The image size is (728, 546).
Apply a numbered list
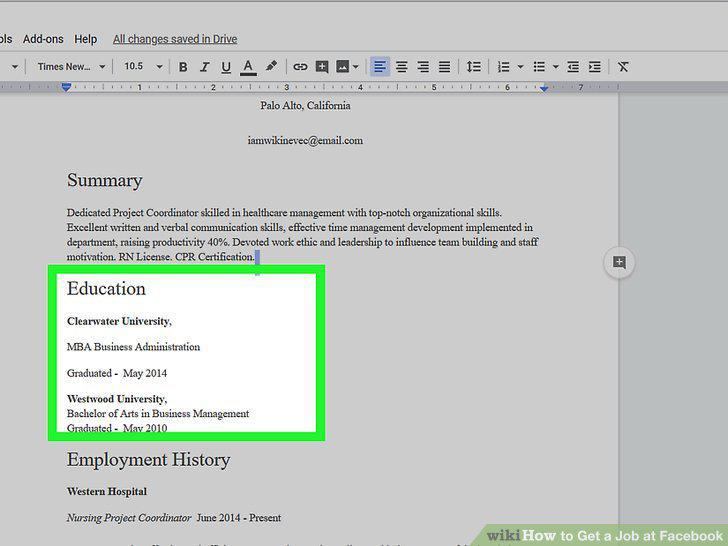(504, 67)
